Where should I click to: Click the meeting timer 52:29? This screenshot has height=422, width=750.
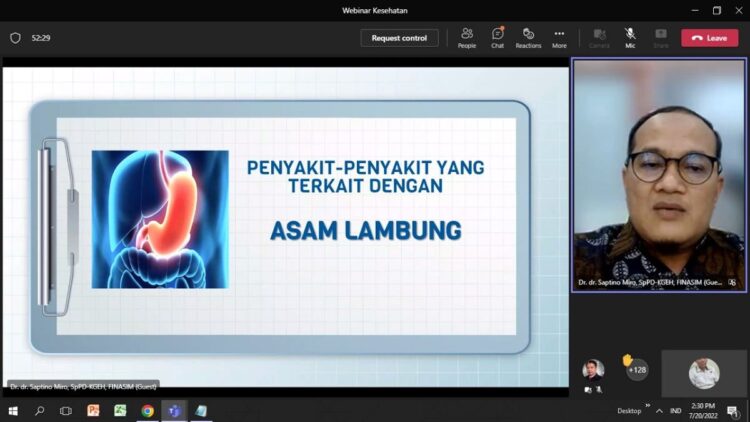(41, 38)
